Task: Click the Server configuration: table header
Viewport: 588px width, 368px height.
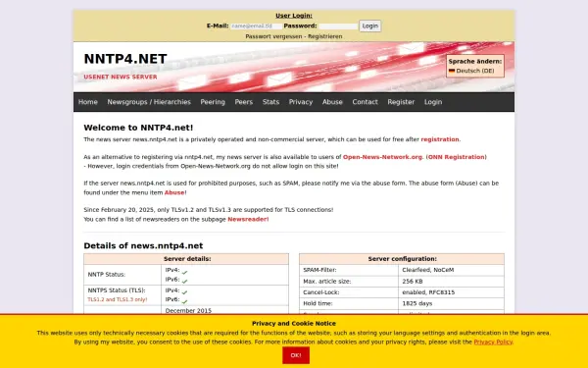Action: click(402, 259)
